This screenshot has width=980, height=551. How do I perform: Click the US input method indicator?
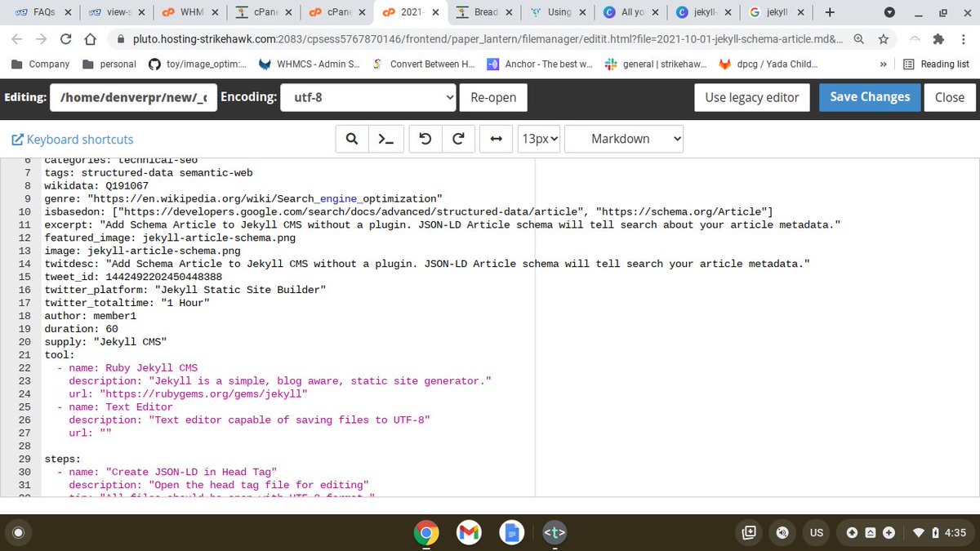[x=816, y=533]
